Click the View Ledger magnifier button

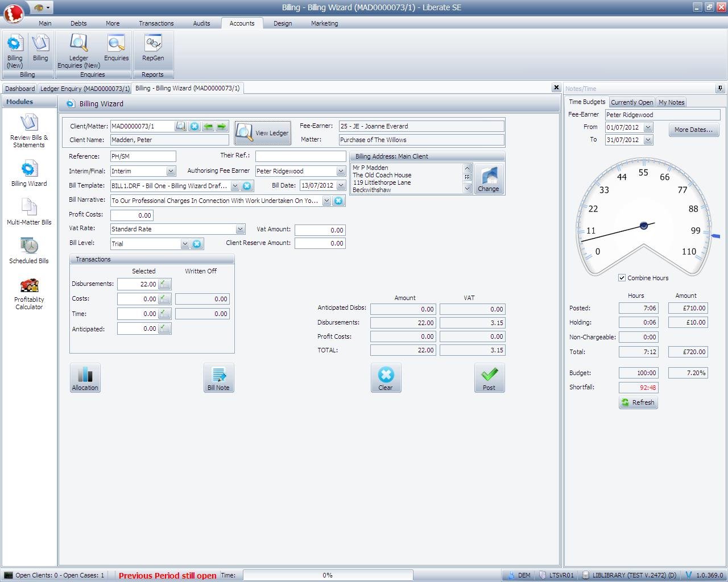(263, 133)
